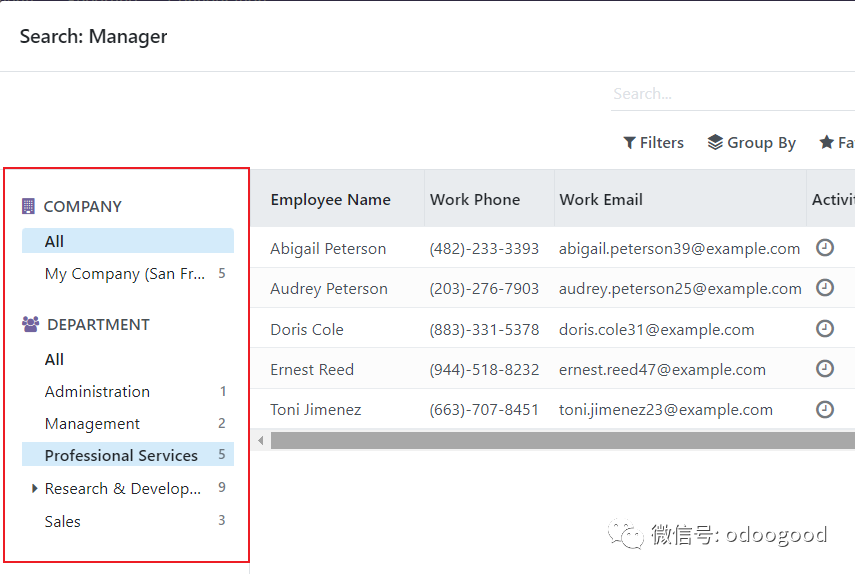Click the Department people icon in sidebar
The height and width of the screenshot is (574, 855).
[x=30, y=324]
